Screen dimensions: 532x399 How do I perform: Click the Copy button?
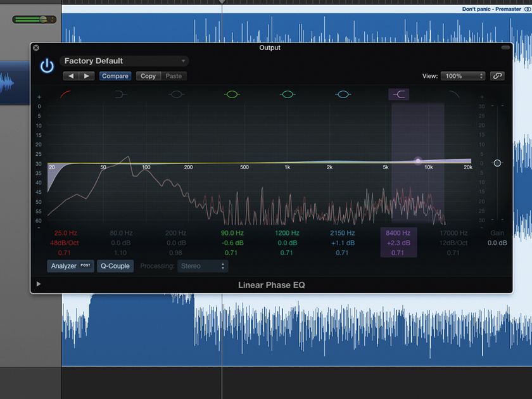point(148,76)
